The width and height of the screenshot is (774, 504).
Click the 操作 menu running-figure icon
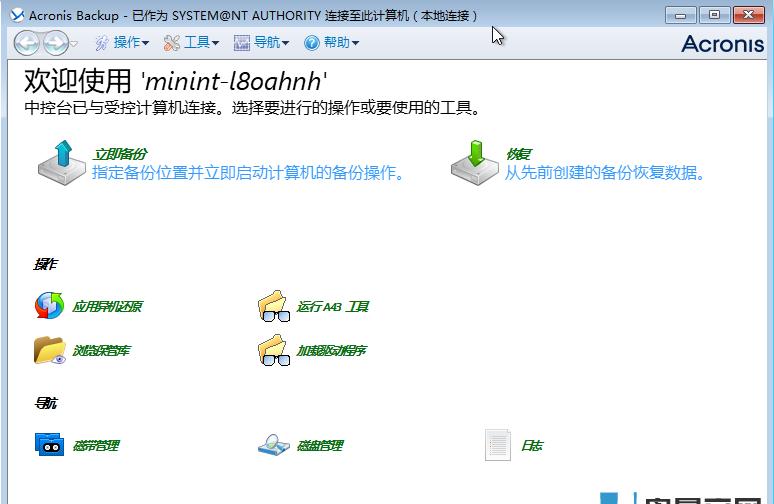[x=102, y=43]
